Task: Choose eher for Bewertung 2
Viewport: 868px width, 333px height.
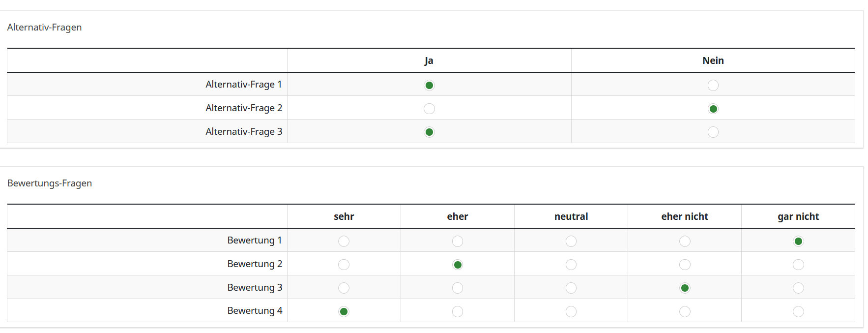Action: [457, 265]
